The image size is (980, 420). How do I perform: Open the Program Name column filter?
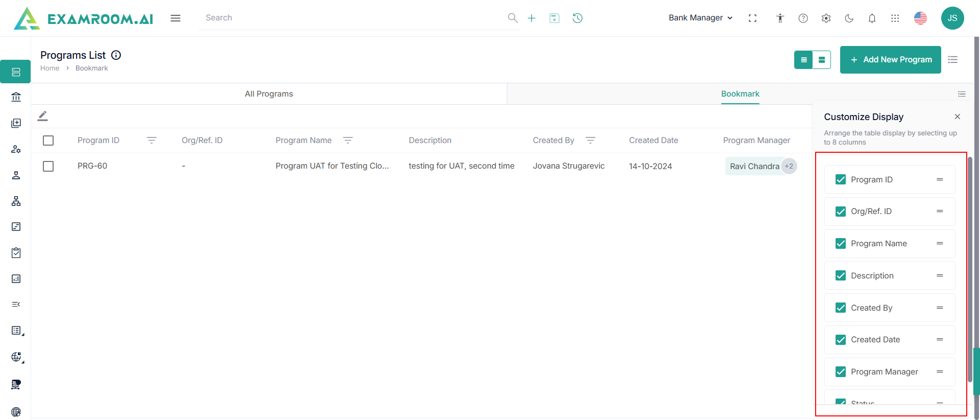pyautogui.click(x=348, y=141)
